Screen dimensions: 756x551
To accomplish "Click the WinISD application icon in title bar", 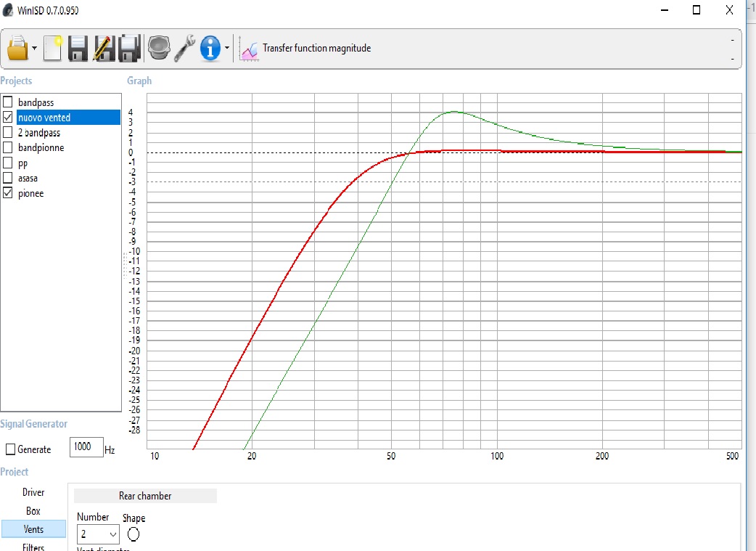I will (x=7, y=10).
